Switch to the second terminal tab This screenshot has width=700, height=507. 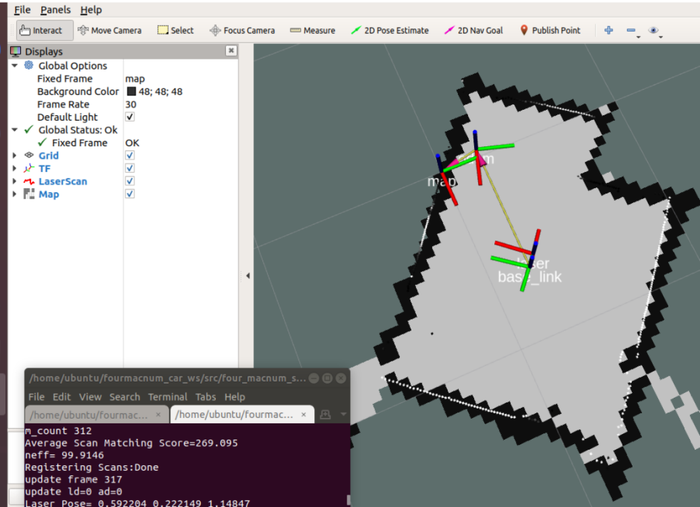[242, 415]
